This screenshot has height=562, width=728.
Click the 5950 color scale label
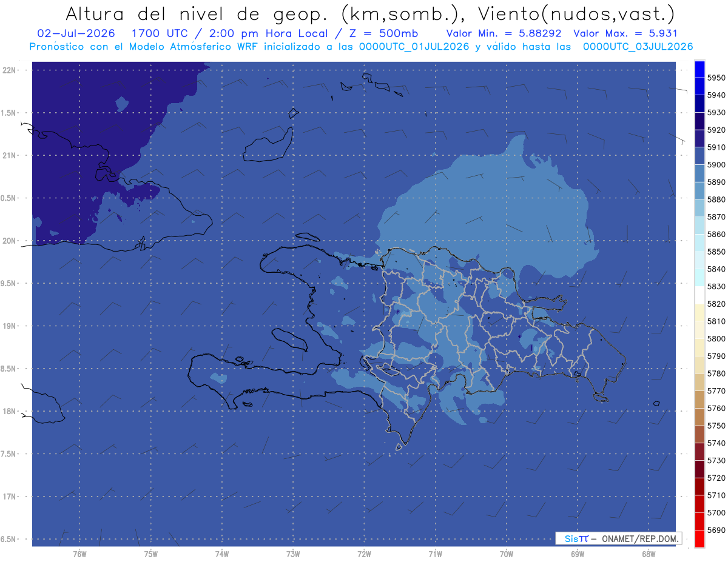[716, 78]
